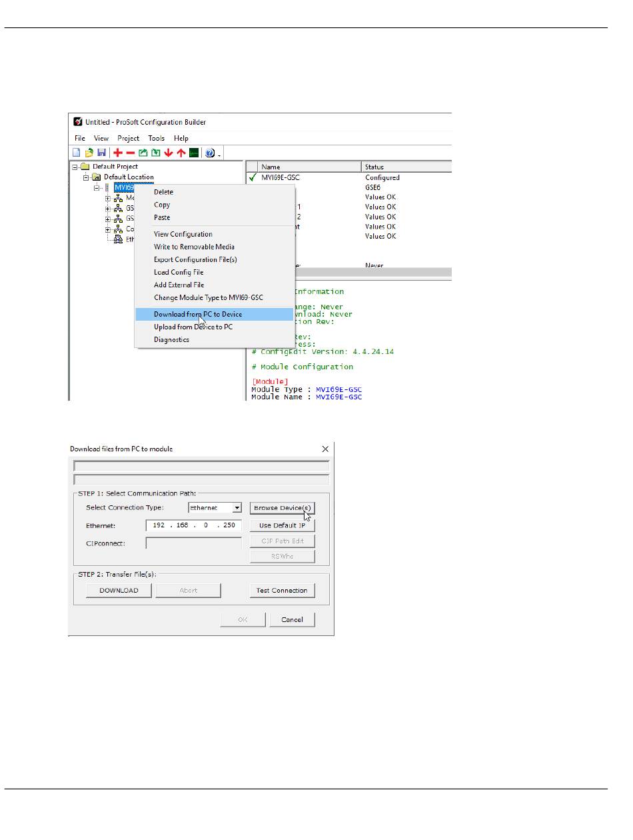The height and width of the screenshot is (840, 633).
Task: Open the dark green diagnostics toolbar icon
Action: pos(194,153)
